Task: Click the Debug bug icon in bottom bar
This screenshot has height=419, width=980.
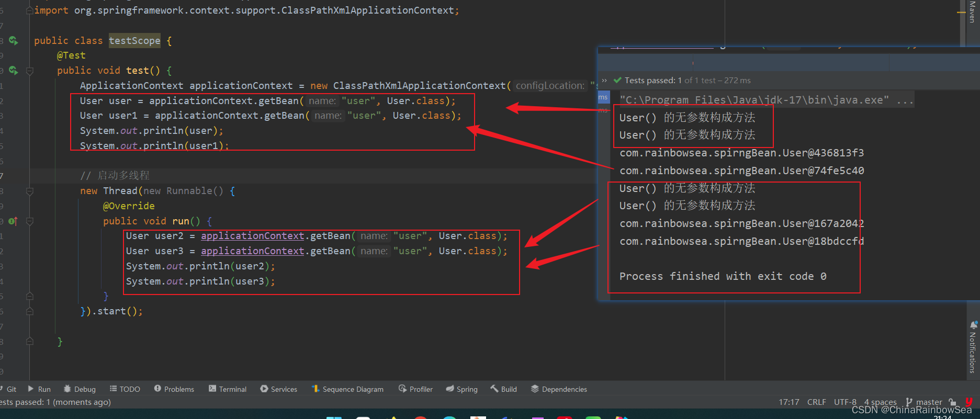Action: (67, 389)
